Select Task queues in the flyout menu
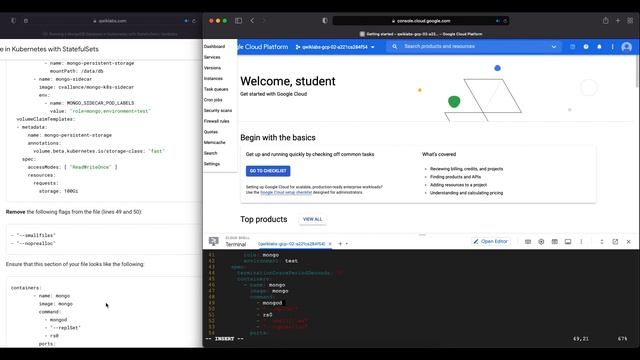 (x=216, y=89)
